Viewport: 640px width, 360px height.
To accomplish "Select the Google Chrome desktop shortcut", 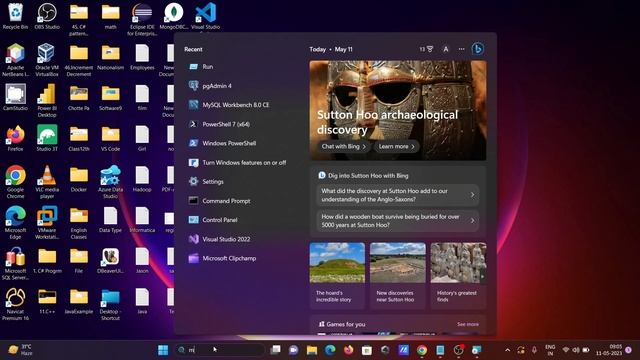I will coord(15,182).
